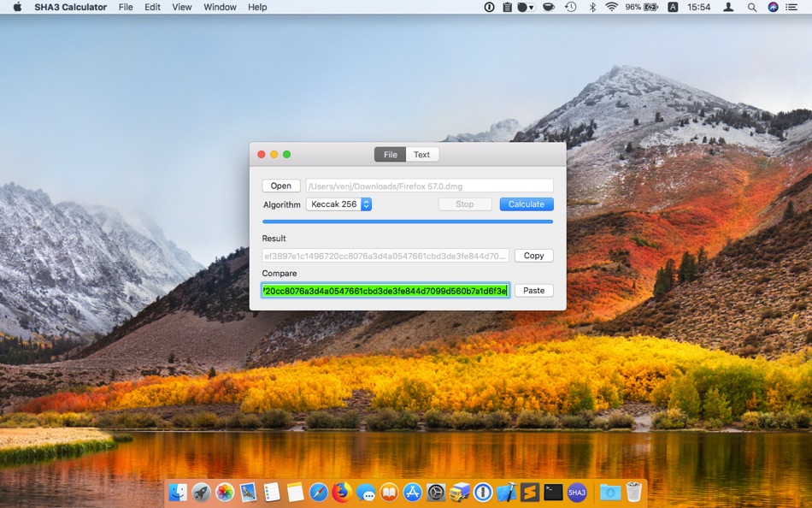
Task: Open the Edit menu
Action: tap(152, 7)
